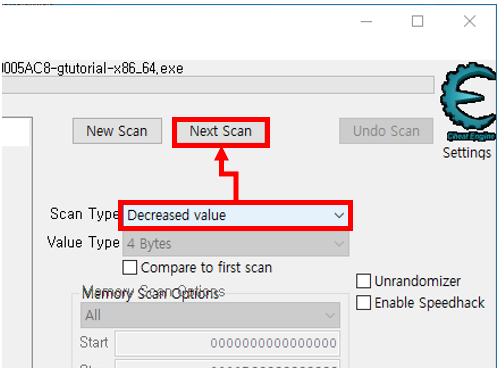Close the Cheat Engine window

pos(470,22)
